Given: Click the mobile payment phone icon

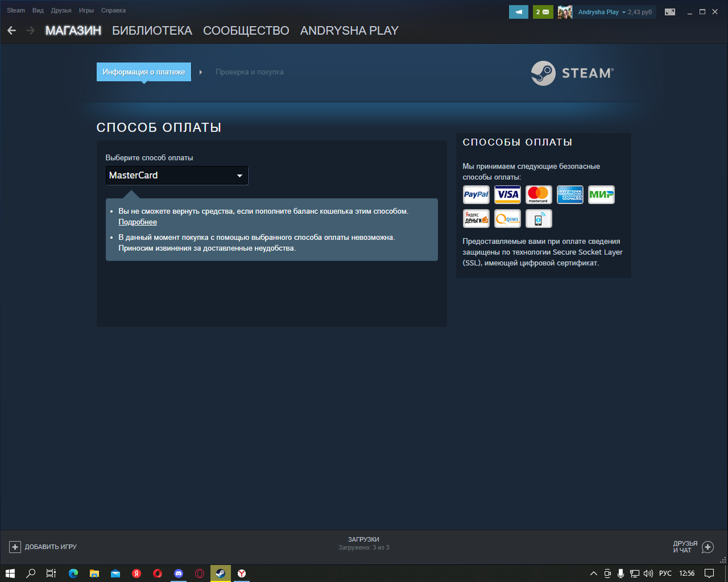Looking at the screenshot, I should coord(539,218).
